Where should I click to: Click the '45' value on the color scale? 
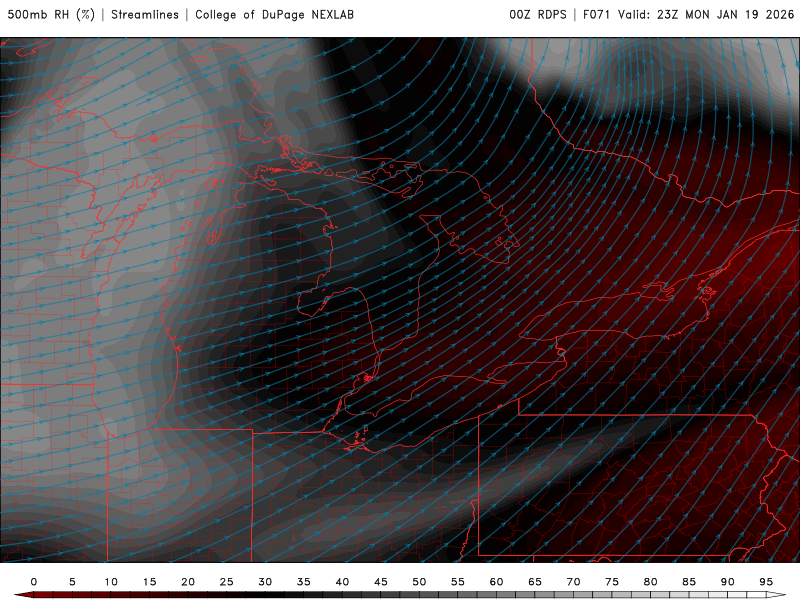[x=381, y=582]
